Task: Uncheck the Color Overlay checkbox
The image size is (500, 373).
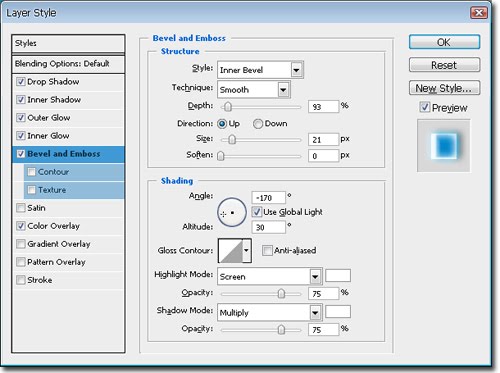Action: point(21,226)
